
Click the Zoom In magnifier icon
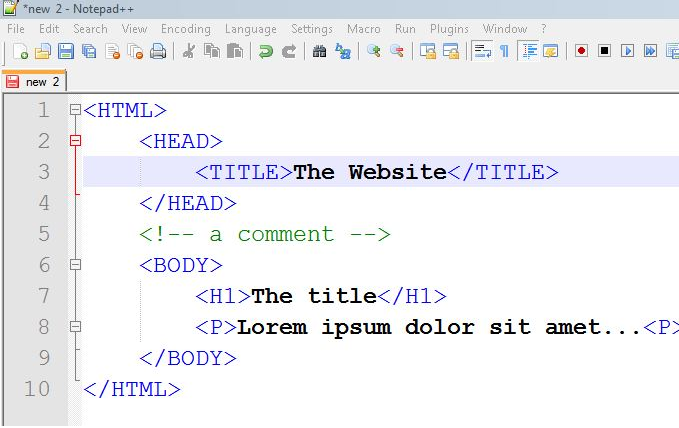(374, 51)
